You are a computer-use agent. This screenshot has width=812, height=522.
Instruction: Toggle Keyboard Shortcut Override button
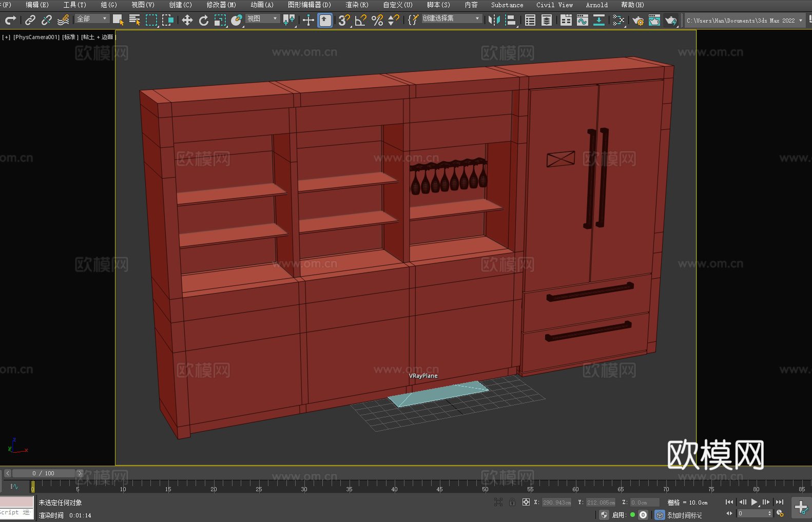(x=325, y=21)
